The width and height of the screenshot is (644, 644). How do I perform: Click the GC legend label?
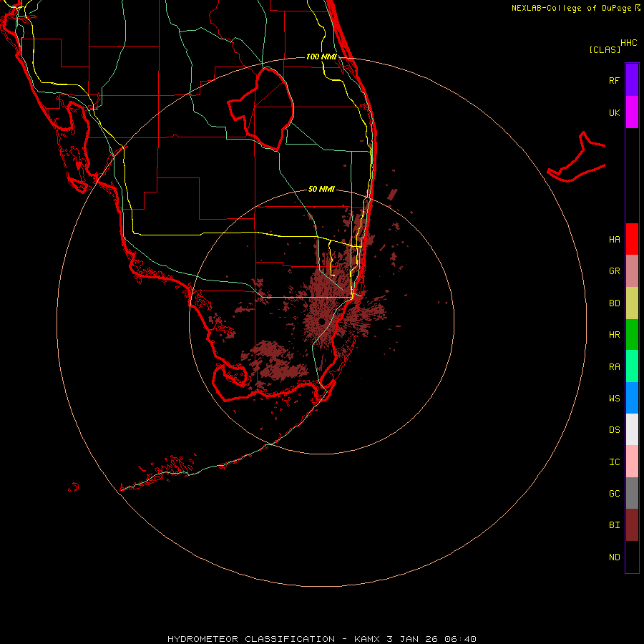pos(614,494)
